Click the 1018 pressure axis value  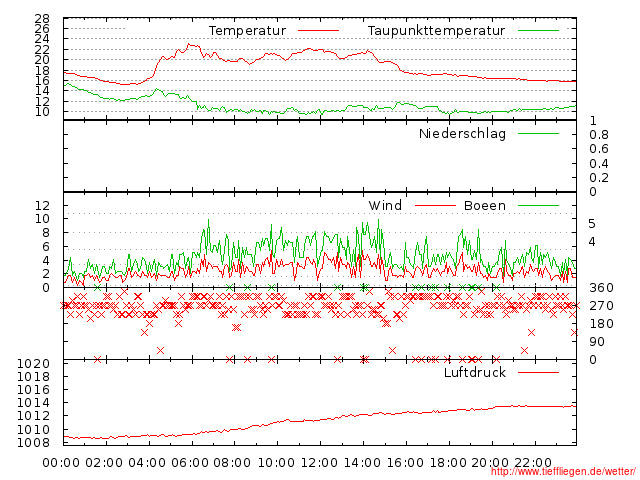pos(33,377)
